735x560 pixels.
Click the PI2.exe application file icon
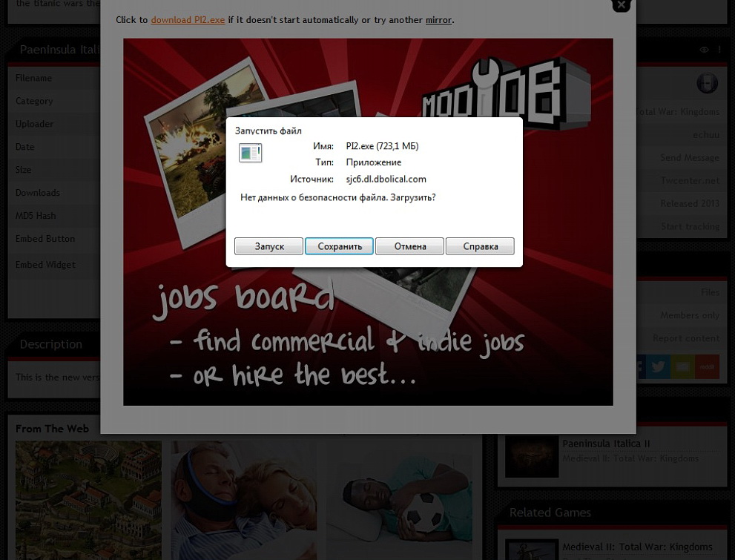(x=250, y=153)
